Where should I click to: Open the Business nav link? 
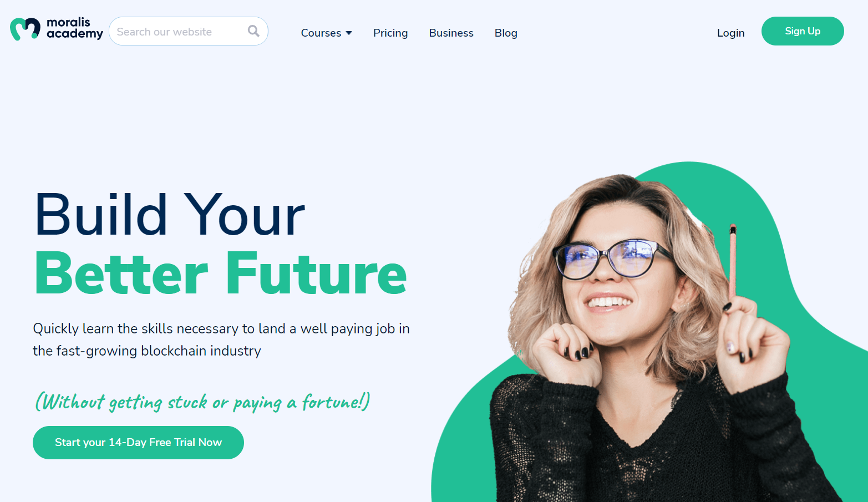[451, 33]
